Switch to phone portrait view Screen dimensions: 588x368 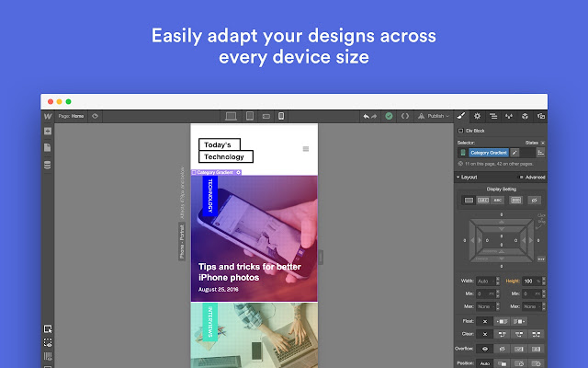[281, 116]
